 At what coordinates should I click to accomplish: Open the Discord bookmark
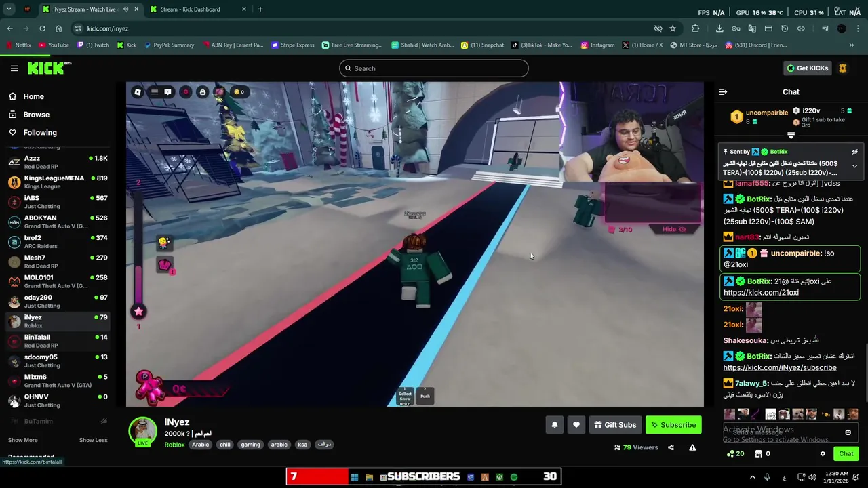pyautogui.click(x=755, y=45)
